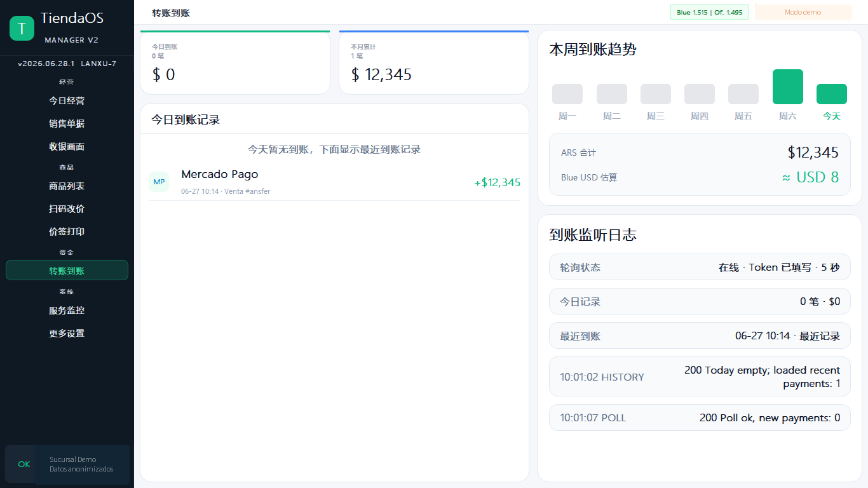Click the 06-27 10:14 · Venta #ansfer detail
868x488 pixels.
coord(226,191)
